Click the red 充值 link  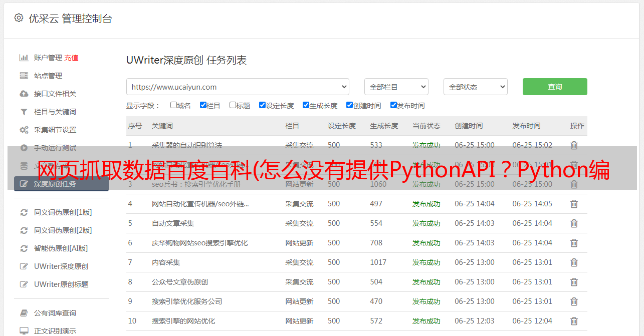click(71, 58)
